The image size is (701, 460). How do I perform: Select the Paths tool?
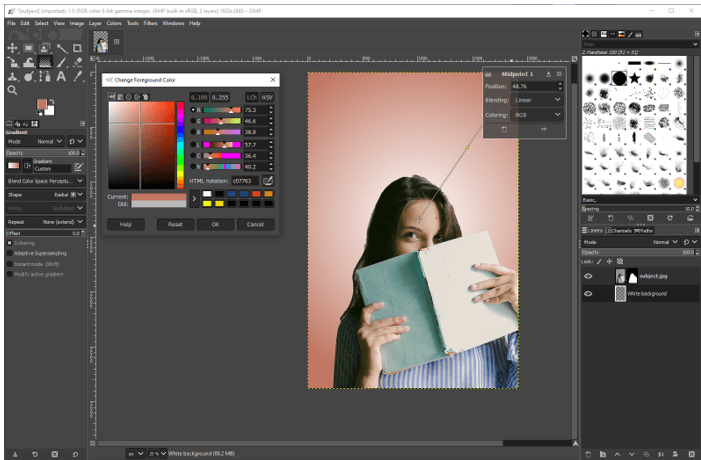pos(45,76)
